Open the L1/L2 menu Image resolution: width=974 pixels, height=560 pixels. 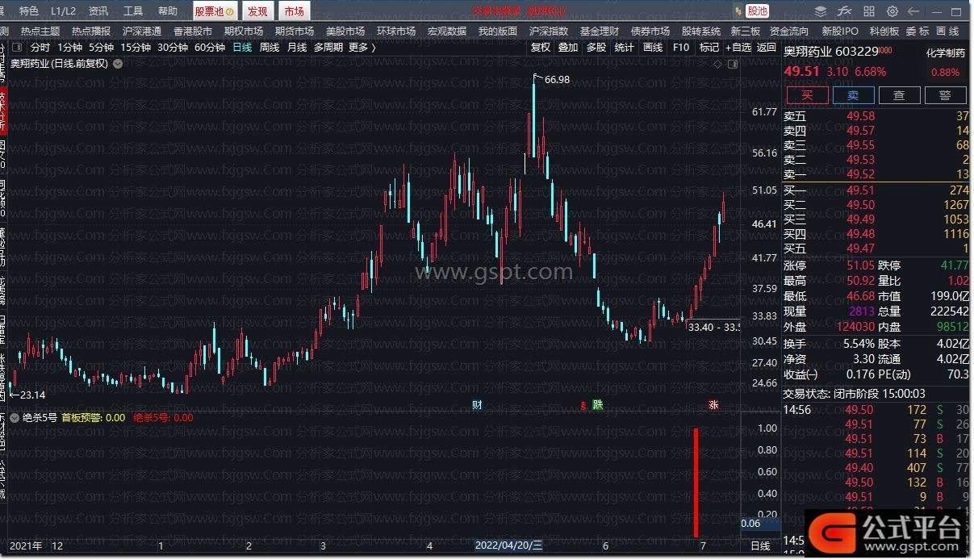click(x=63, y=11)
